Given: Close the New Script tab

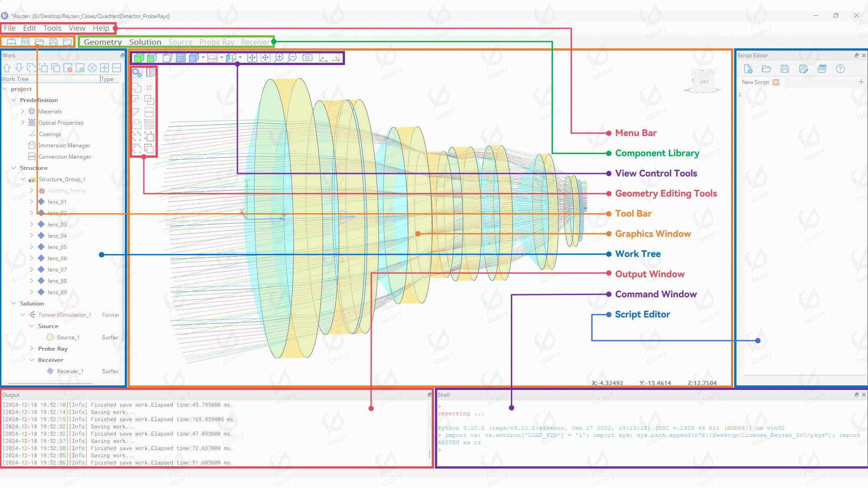Looking at the screenshot, I should click(776, 82).
